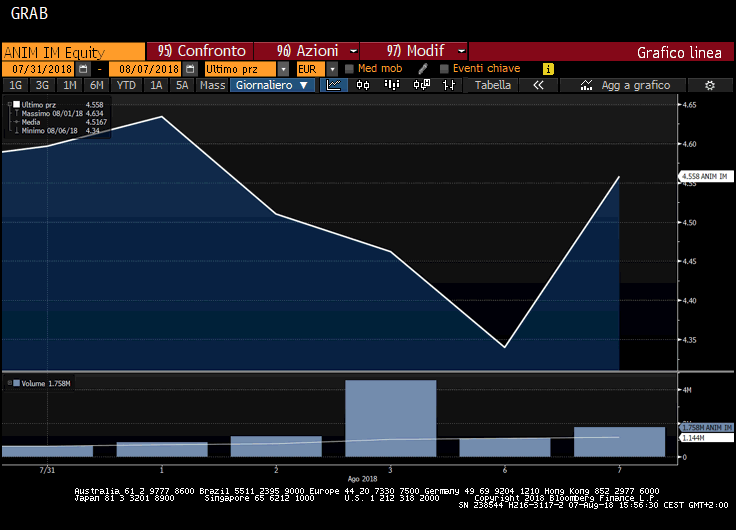The width and height of the screenshot is (736, 530).
Task: Click the Volume legend color swatch
Action: (17, 384)
